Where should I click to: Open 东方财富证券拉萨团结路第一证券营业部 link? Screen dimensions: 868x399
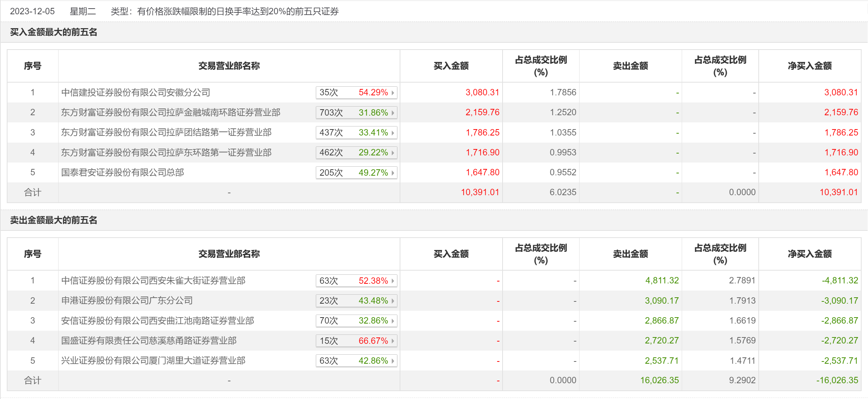coord(166,132)
